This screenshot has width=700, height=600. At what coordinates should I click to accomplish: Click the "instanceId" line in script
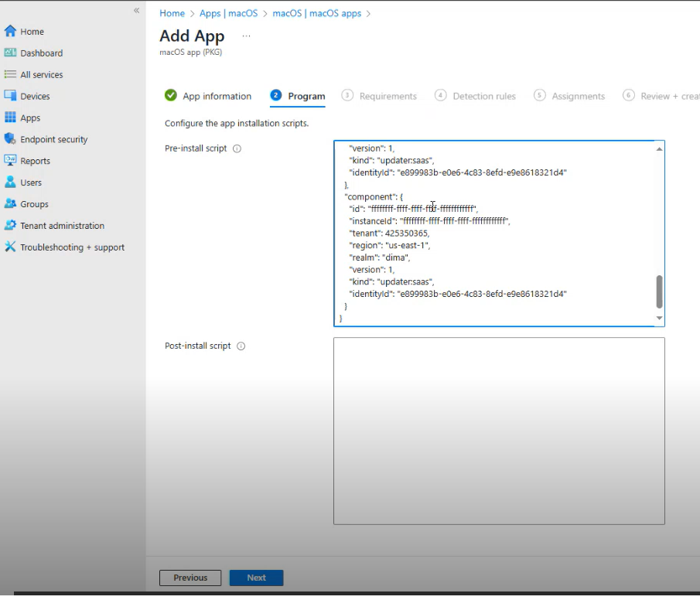(429, 220)
